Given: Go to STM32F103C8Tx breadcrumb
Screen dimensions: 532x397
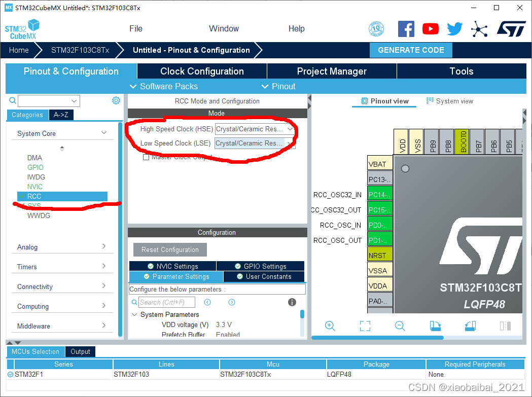Looking at the screenshot, I should [x=80, y=50].
